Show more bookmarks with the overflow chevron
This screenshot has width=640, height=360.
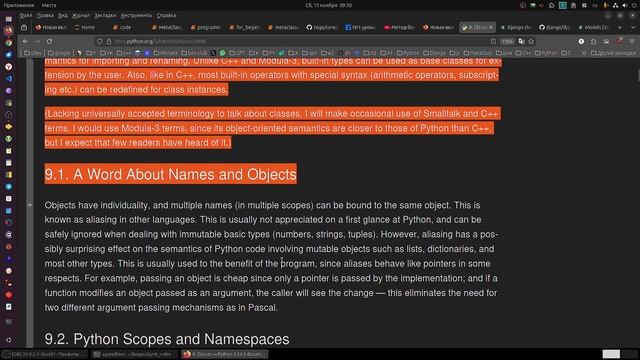pos(584,53)
